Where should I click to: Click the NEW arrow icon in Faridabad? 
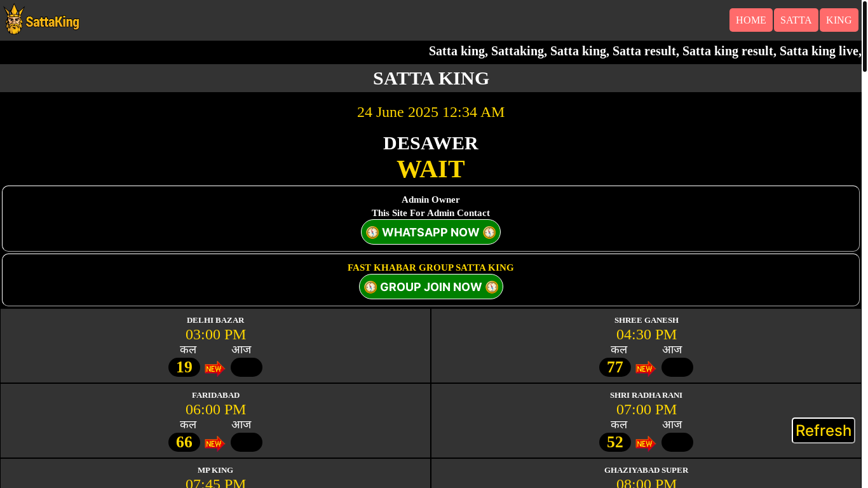pyautogui.click(x=215, y=444)
